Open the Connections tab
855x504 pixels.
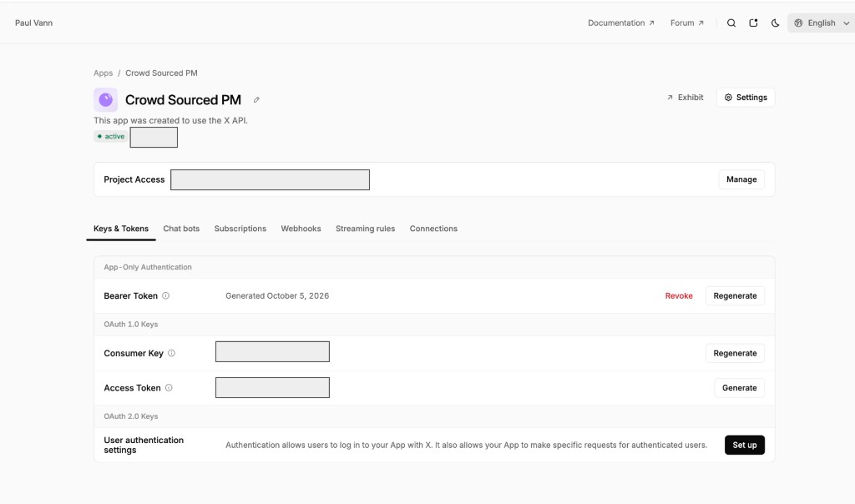point(433,229)
